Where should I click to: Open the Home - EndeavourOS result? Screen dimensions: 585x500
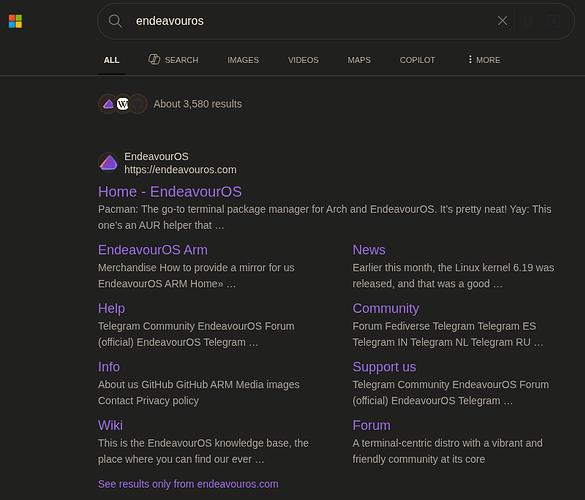click(x=170, y=192)
